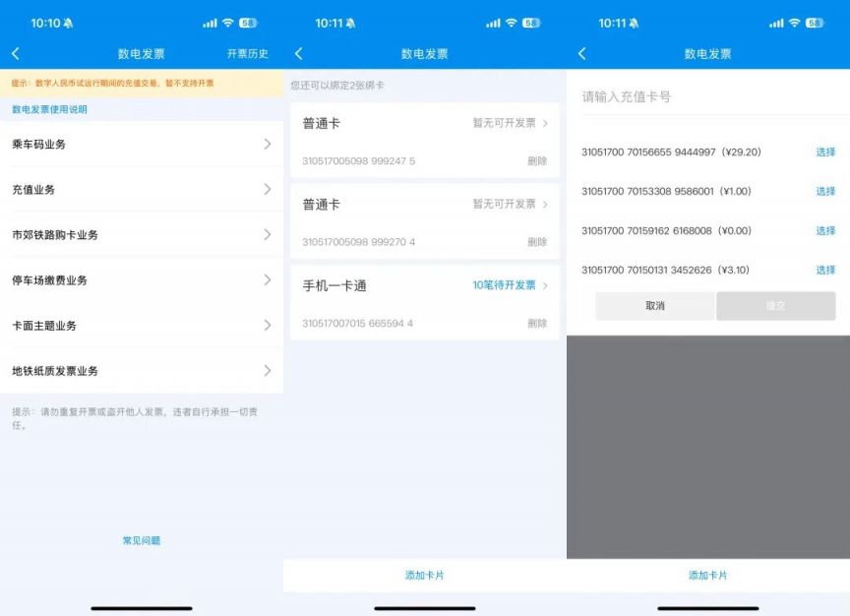This screenshot has width=850, height=616.
Task: Tap 常见问题 frequently asked questions
Action: 141,539
